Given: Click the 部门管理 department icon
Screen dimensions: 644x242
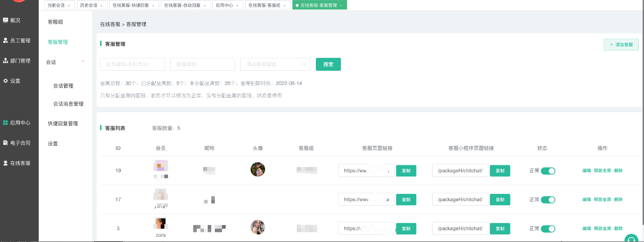Looking at the screenshot, I should [6, 61].
